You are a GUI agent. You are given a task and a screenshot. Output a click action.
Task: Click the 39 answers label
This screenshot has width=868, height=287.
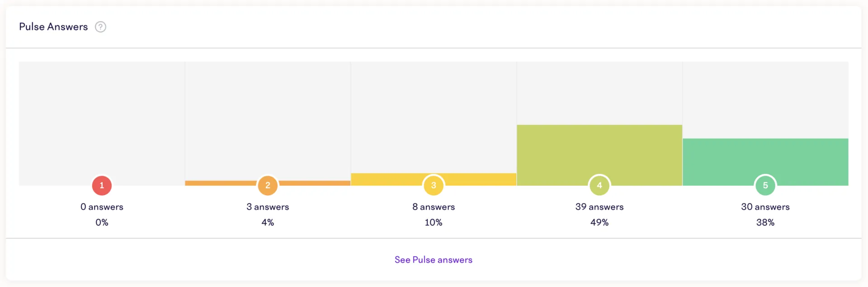[x=599, y=207]
